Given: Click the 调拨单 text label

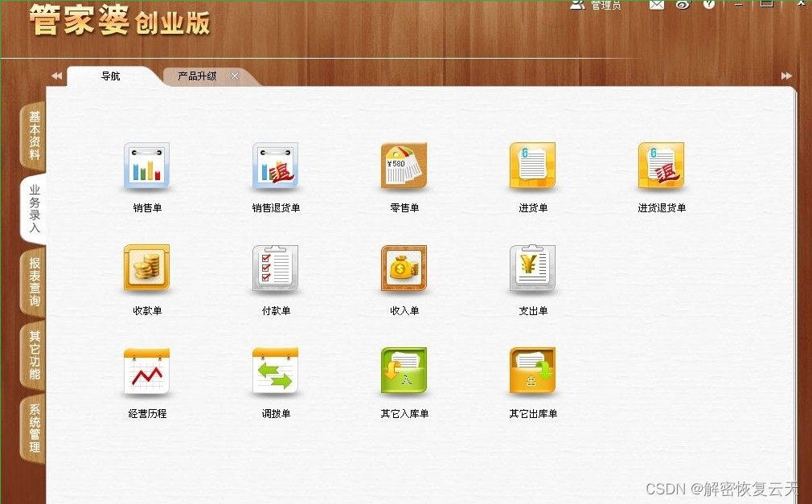Looking at the screenshot, I should tap(276, 413).
